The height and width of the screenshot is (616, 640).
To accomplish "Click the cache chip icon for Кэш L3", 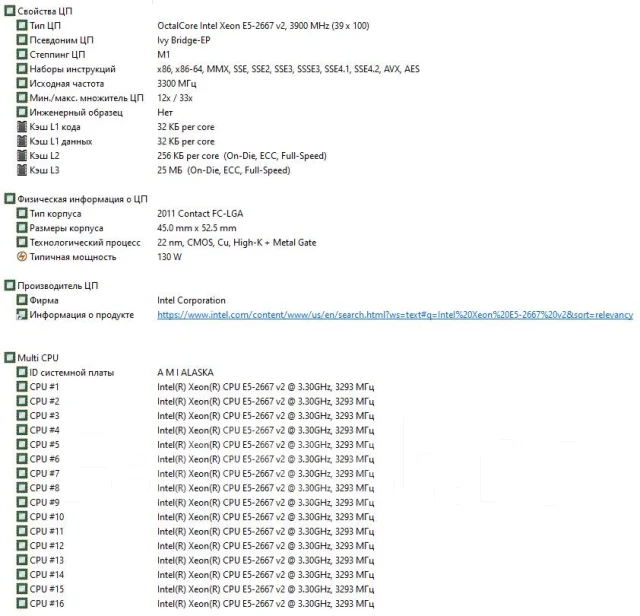I will (22, 170).
